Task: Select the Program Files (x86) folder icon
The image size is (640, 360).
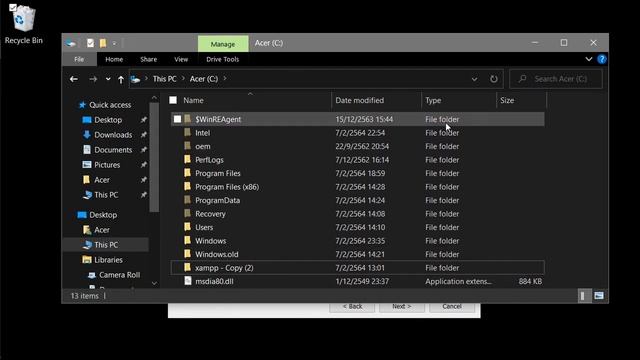Action: (x=188, y=186)
